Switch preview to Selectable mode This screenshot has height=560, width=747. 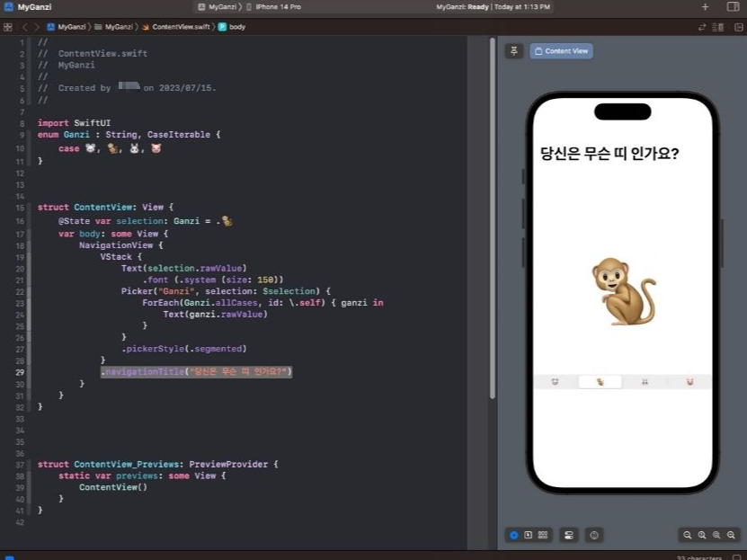pyautogui.click(x=528, y=535)
